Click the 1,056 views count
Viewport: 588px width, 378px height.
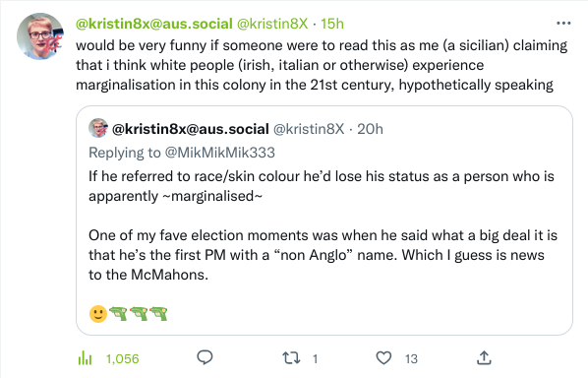point(123,359)
